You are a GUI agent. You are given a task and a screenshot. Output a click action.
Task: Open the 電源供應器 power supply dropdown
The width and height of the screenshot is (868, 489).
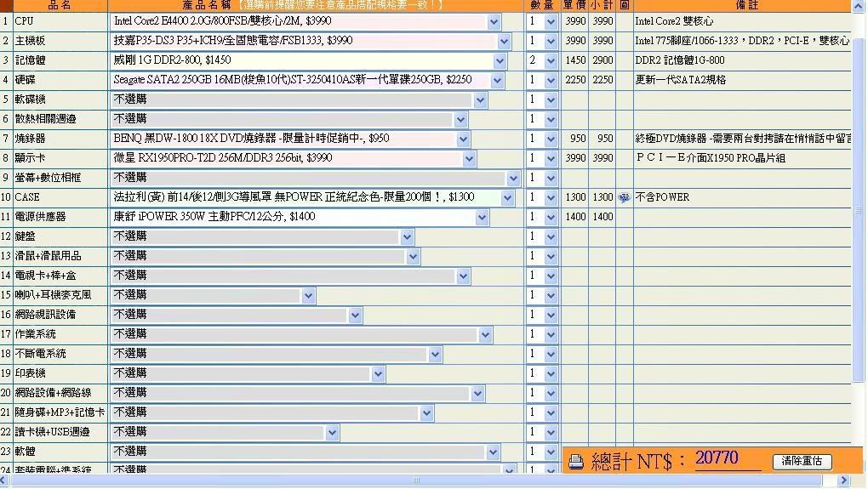[482, 217]
